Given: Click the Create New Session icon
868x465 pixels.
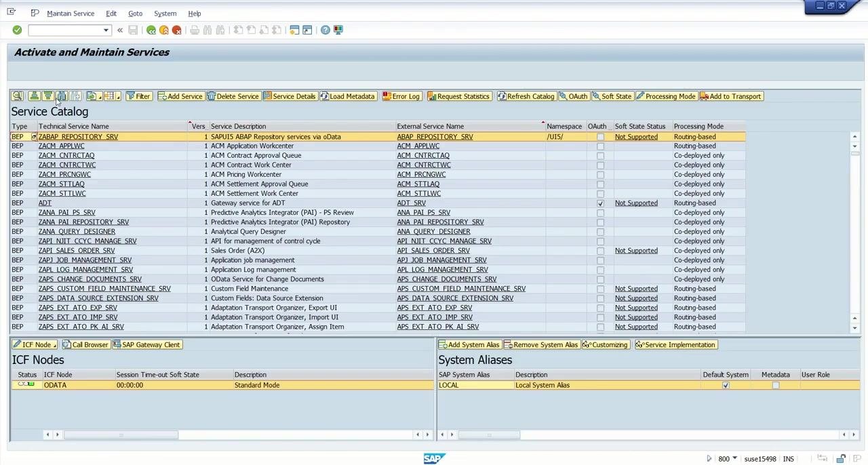Looking at the screenshot, I should (x=294, y=30).
